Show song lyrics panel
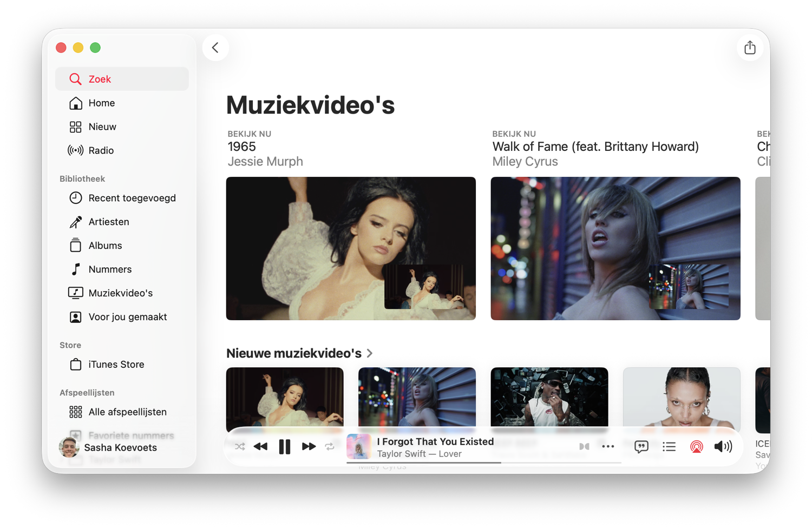This screenshot has width=812, height=529. pos(641,447)
